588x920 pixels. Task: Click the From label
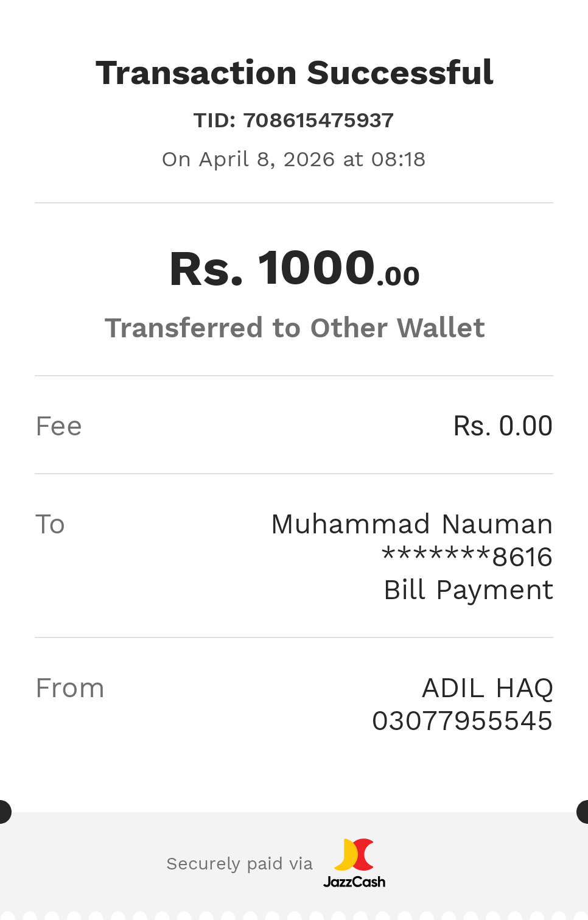(x=70, y=689)
